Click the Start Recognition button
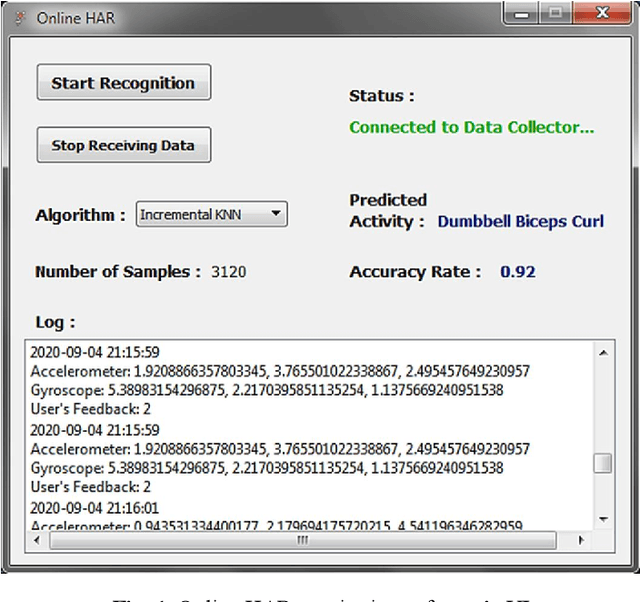Viewport: 640px width, 602px height. pos(123,83)
